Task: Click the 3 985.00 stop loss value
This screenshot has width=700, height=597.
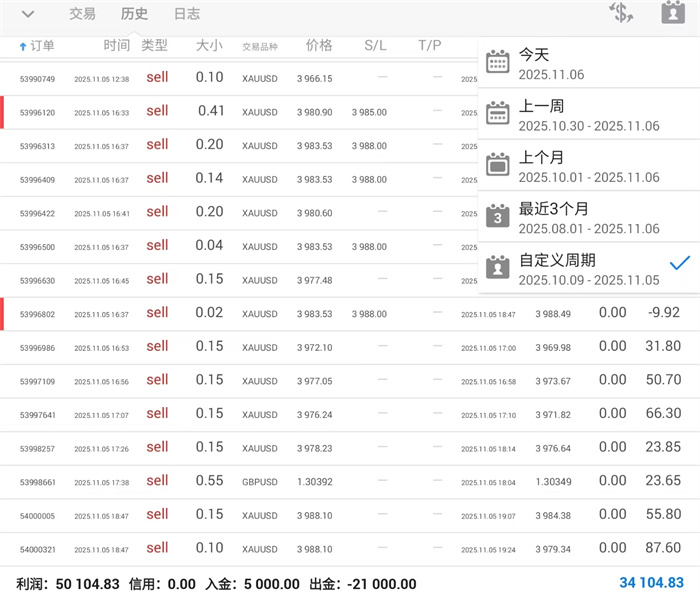Action: [369, 113]
